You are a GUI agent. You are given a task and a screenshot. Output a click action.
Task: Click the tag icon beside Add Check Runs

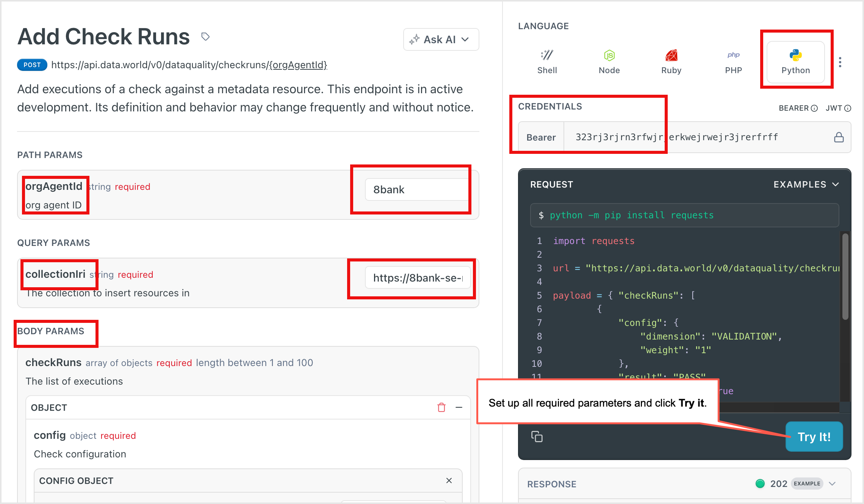tap(205, 37)
